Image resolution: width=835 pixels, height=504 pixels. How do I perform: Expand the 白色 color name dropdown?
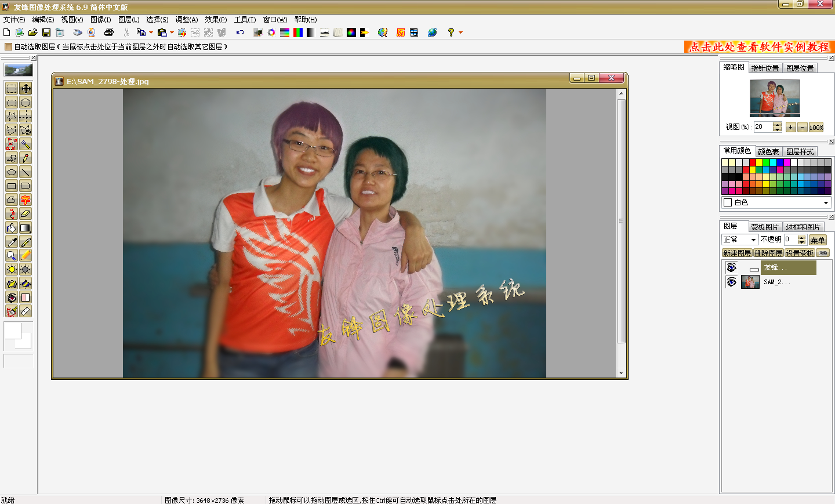point(826,202)
